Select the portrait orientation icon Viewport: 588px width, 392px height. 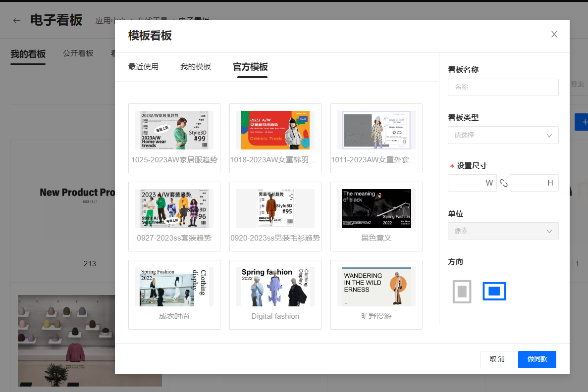[462, 291]
